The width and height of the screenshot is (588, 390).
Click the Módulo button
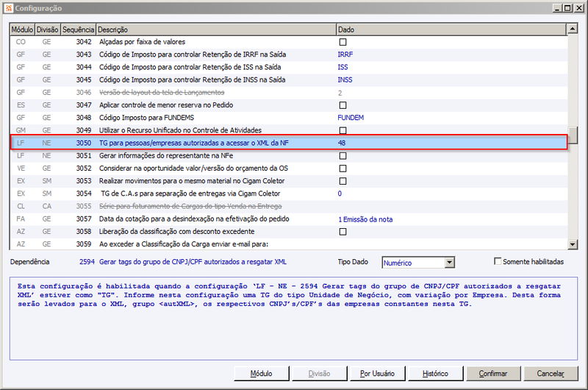[262, 374]
